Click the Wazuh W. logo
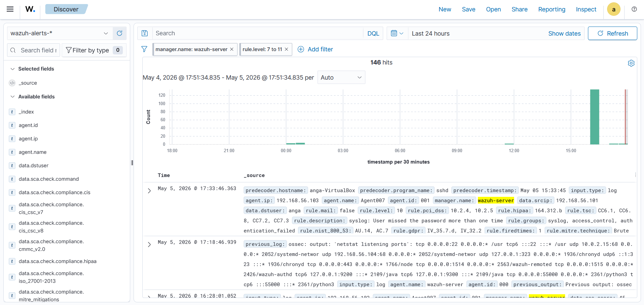Image resolution: width=644 pixels, height=305 pixels. [x=30, y=9]
